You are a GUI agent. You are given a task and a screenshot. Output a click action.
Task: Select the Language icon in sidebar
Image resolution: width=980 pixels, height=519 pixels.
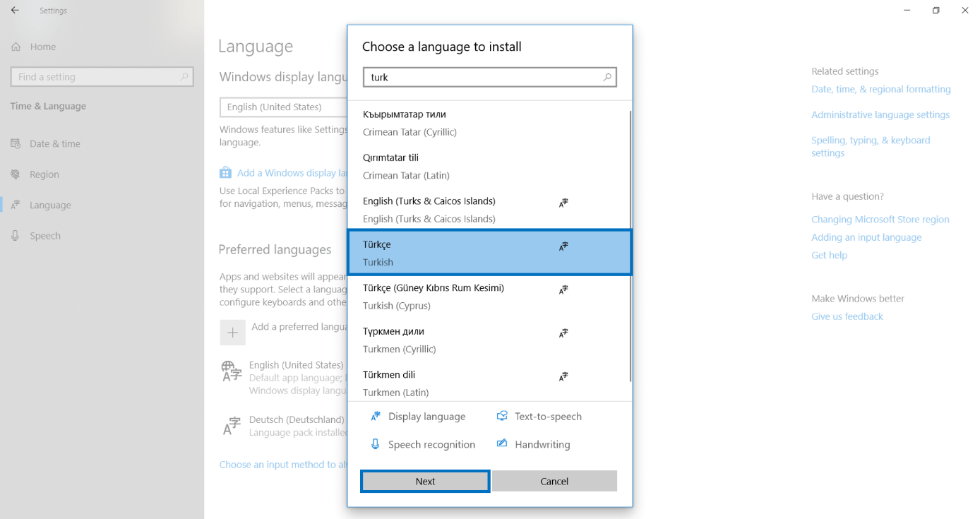[16, 205]
